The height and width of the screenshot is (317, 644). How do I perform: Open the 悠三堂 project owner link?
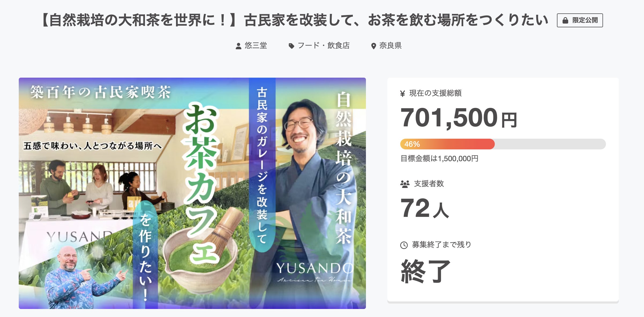tap(256, 46)
